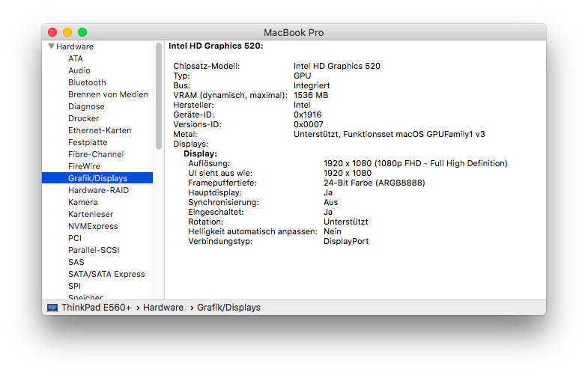
Task: Select Brennen von Medien entry
Action: coord(108,95)
